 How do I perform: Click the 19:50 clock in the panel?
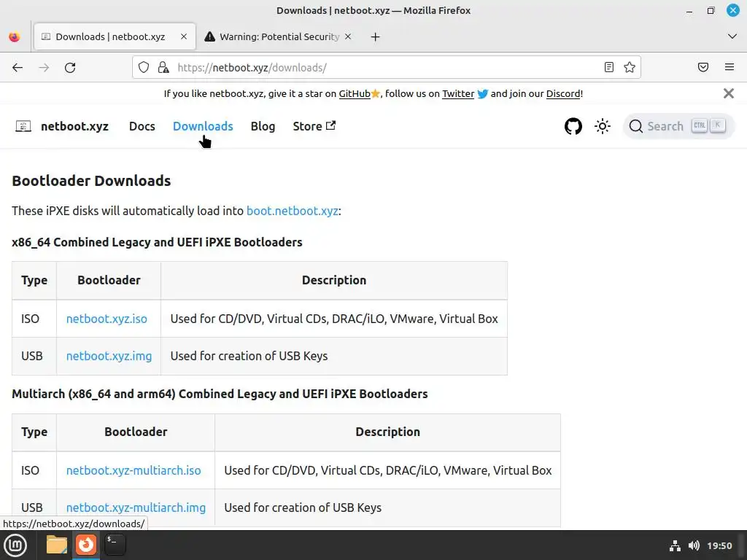click(x=719, y=545)
